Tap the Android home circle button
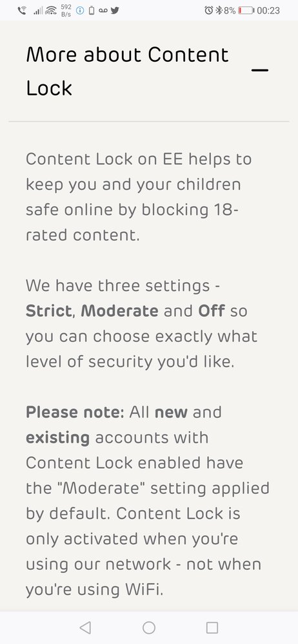This screenshot has width=298, height=644. (149, 627)
